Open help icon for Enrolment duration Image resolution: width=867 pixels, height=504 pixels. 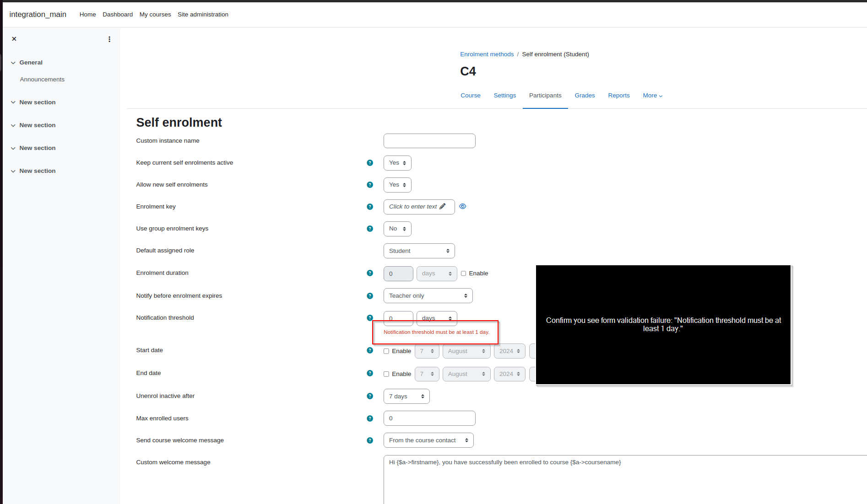point(370,273)
